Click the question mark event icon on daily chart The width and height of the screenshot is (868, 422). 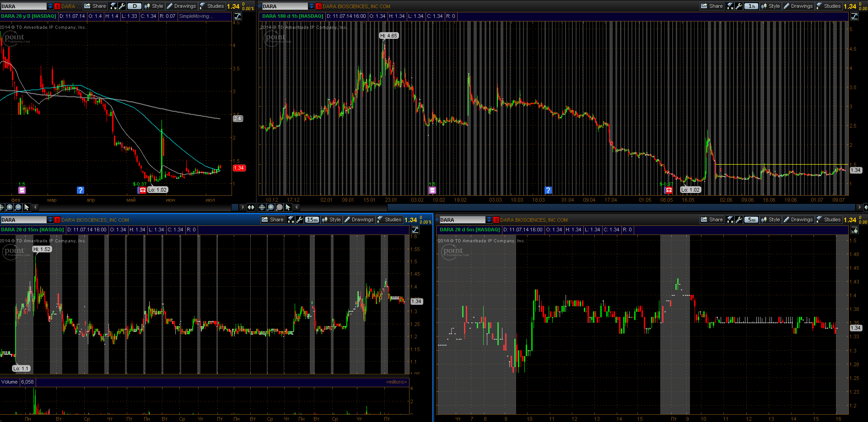pos(81,190)
